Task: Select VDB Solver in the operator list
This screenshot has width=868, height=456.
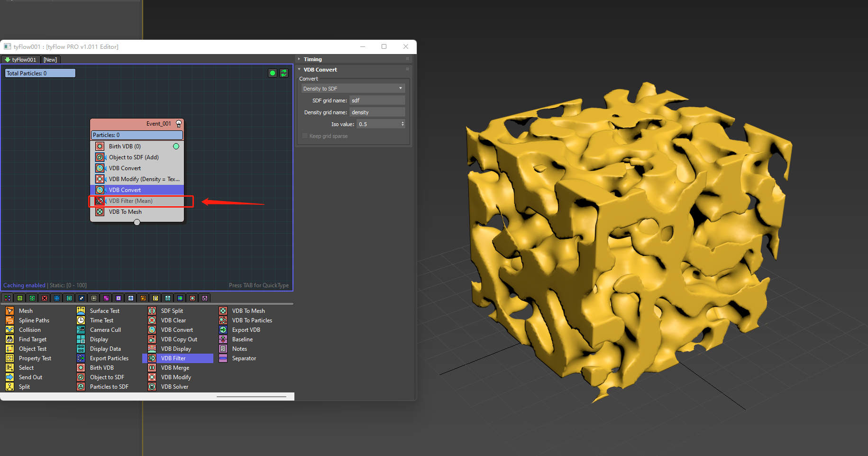Action: point(174,387)
